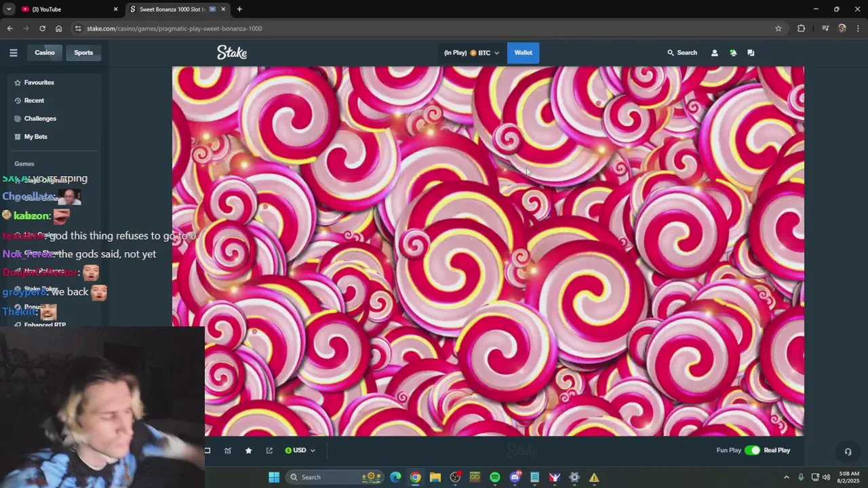This screenshot has width=868, height=488.
Task: Open the taskbar settings gear app
Action: tap(574, 477)
